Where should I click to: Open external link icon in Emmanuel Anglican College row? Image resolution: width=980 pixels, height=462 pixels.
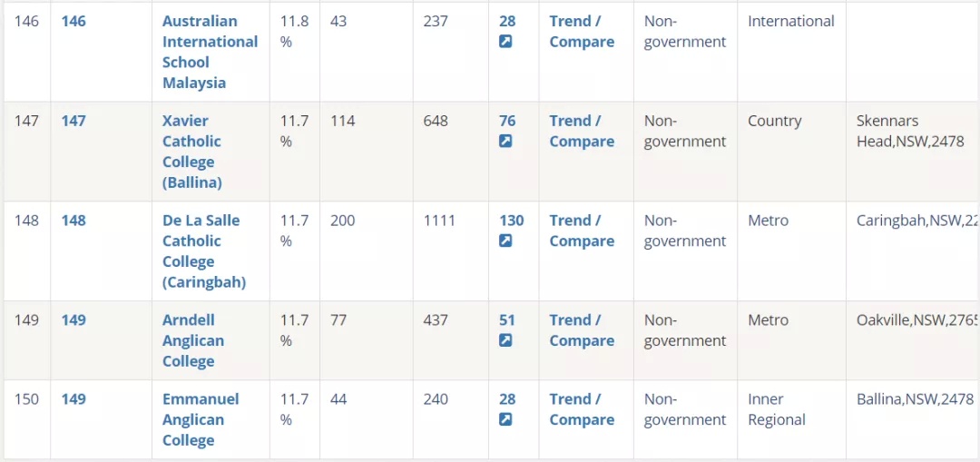coord(505,418)
